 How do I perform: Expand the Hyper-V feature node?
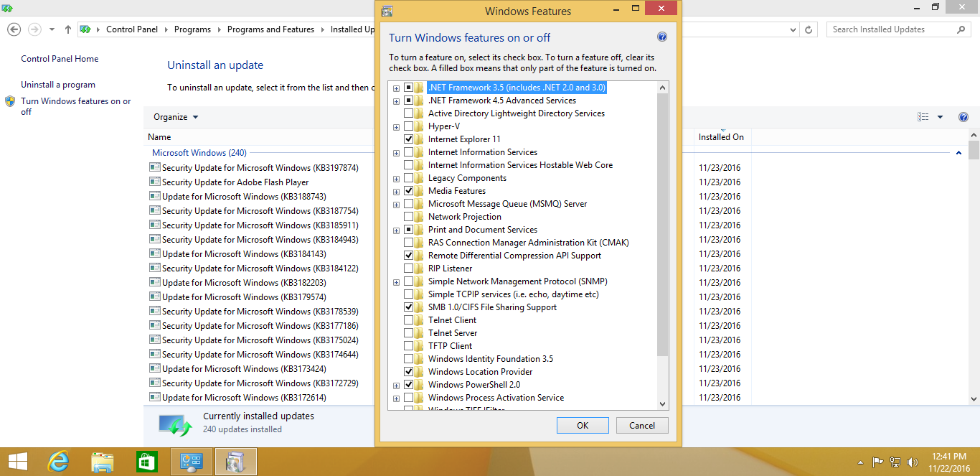tap(396, 126)
